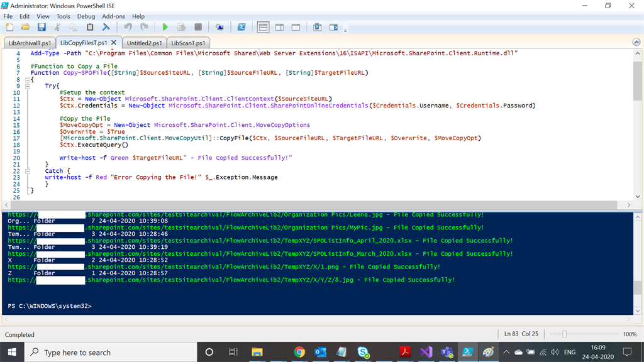Open File Explorer from taskbar
644x362 pixels.
[x=257, y=352]
